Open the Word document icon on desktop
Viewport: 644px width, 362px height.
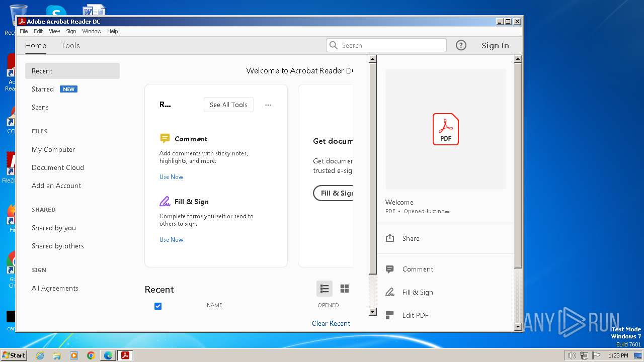tap(94, 11)
